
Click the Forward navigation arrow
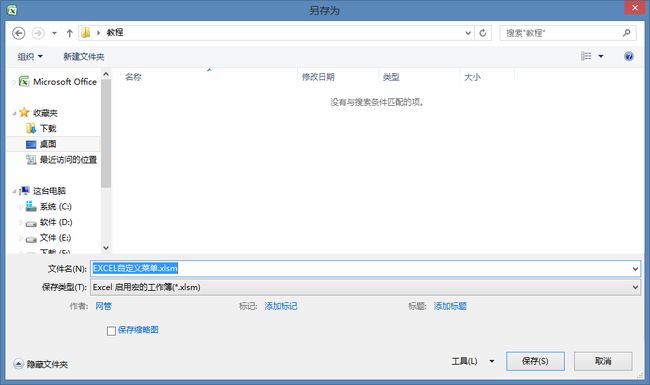(x=38, y=33)
